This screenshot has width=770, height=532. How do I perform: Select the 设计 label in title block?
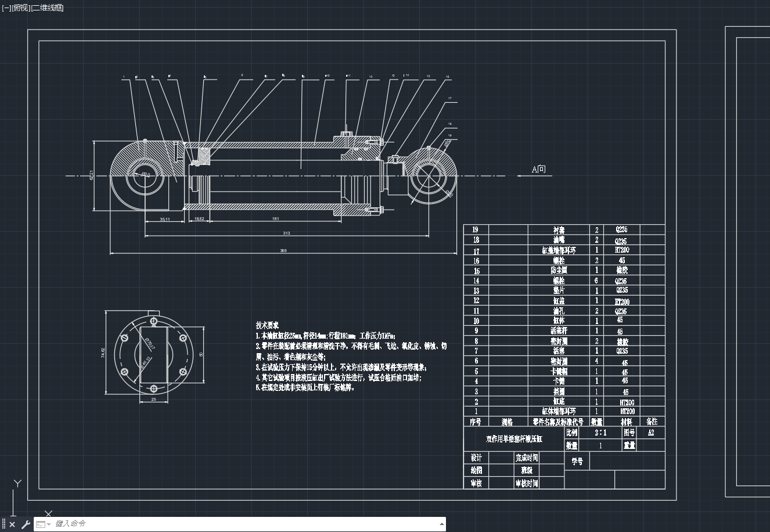point(476,458)
